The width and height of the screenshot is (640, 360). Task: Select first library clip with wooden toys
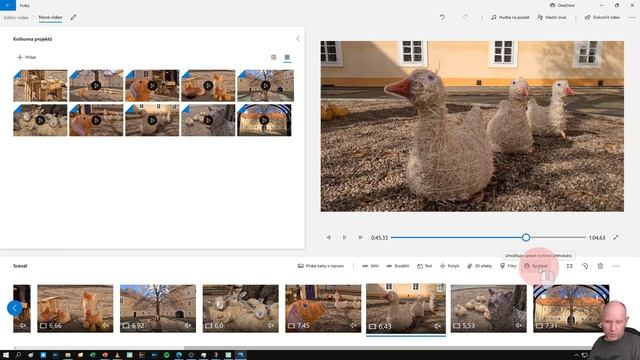coord(40,85)
